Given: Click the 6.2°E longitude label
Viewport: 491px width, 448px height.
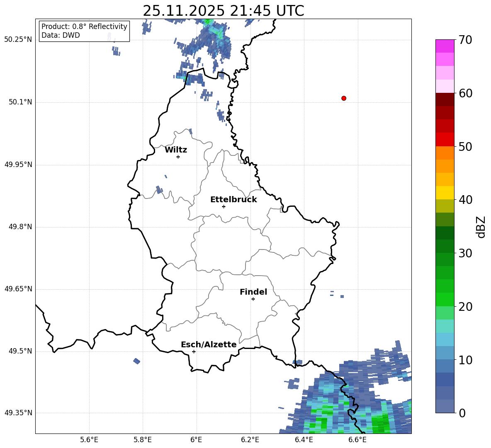Looking at the screenshot, I should point(250,440).
